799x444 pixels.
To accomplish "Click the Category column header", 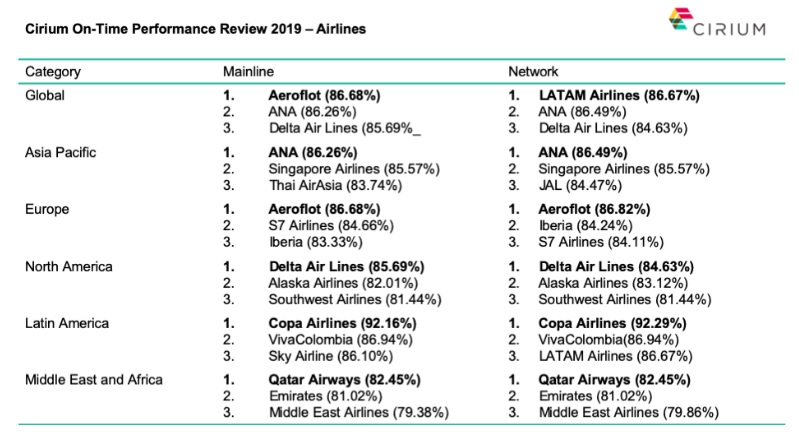I will point(53,72).
